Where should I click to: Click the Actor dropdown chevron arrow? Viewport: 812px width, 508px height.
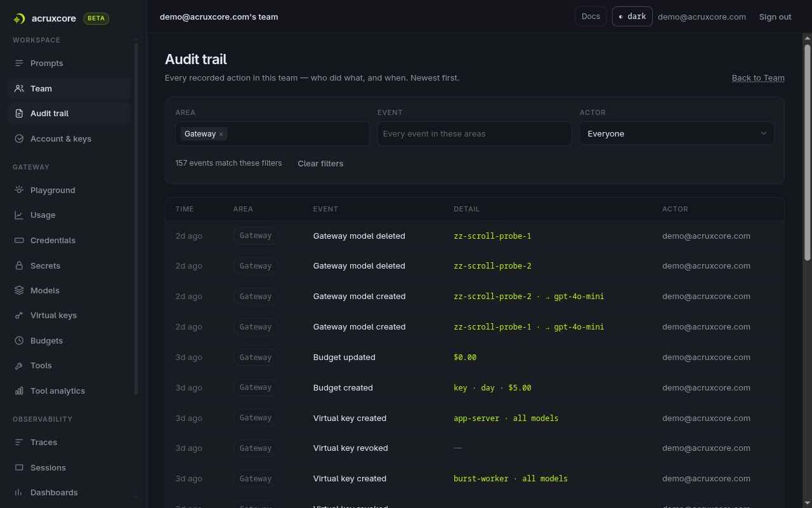pos(763,133)
